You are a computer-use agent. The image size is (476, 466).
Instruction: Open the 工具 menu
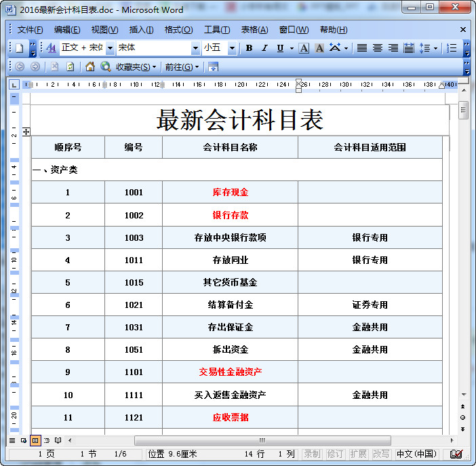[x=217, y=30]
